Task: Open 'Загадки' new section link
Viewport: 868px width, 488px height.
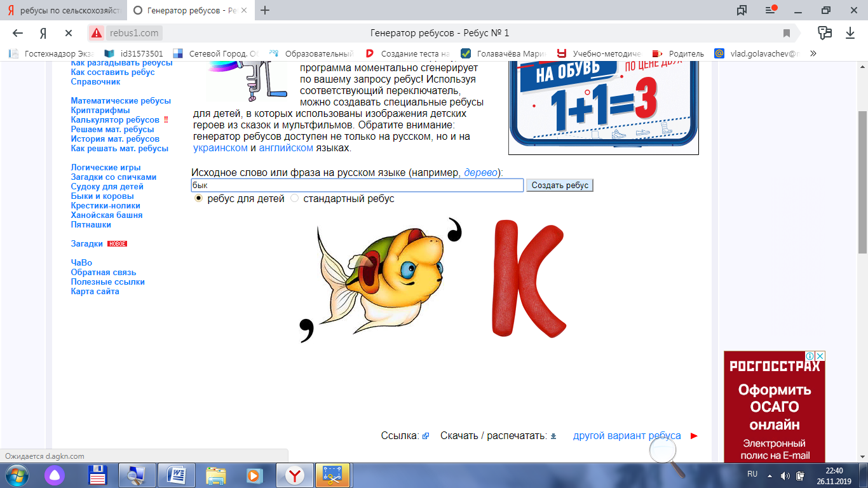Action: [86, 244]
